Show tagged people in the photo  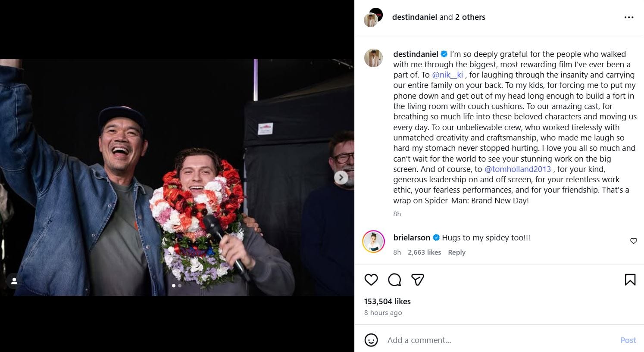[x=14, y=281]
